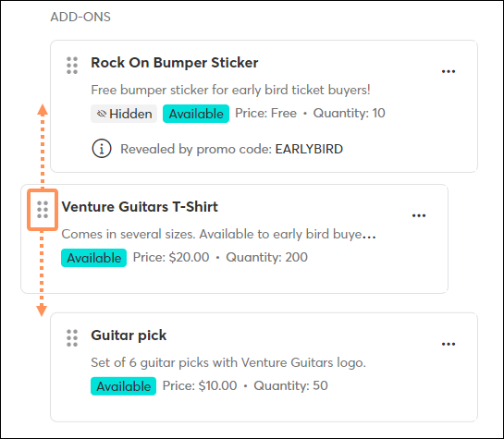This screenshot has height=439, width=504.
Task: Open ellipsis menu for Guitar pick
Action: pos(449,344)
